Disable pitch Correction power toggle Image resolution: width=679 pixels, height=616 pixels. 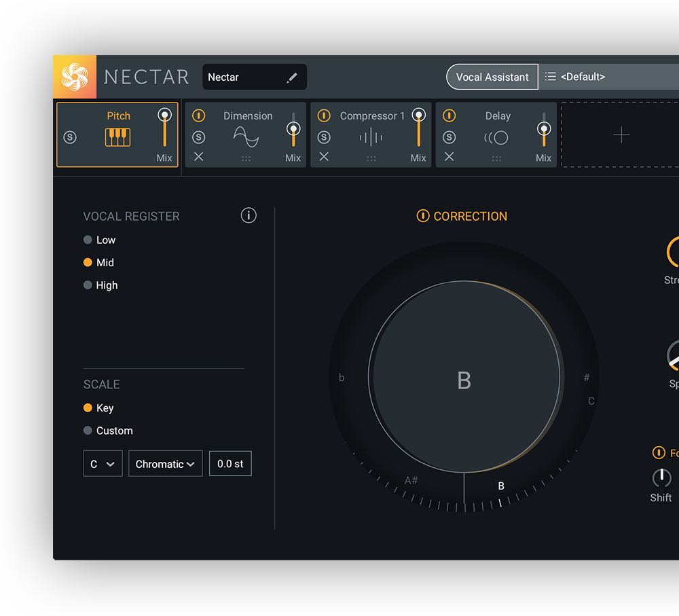(x=422, y=216)
